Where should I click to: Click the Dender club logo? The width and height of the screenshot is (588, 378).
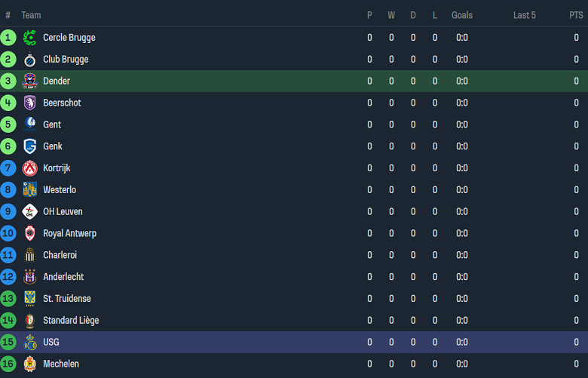coord(30,81)
